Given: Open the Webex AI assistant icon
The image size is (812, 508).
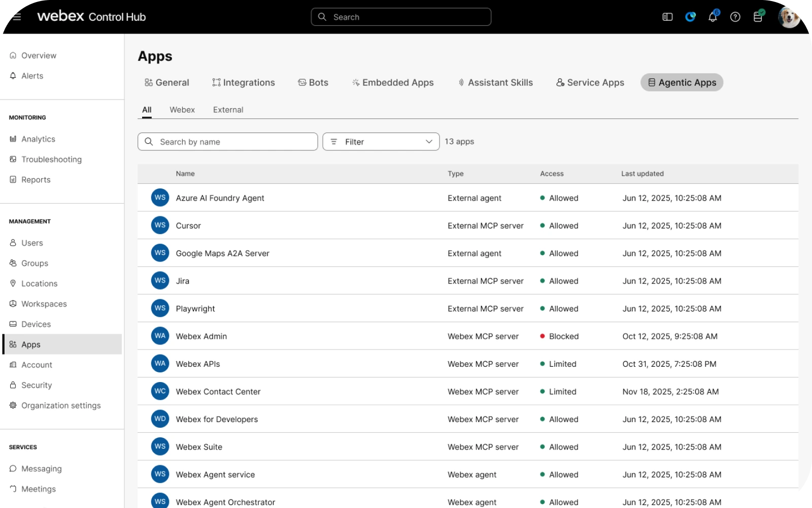Looking at the screenshot, I should pos(690,17).
